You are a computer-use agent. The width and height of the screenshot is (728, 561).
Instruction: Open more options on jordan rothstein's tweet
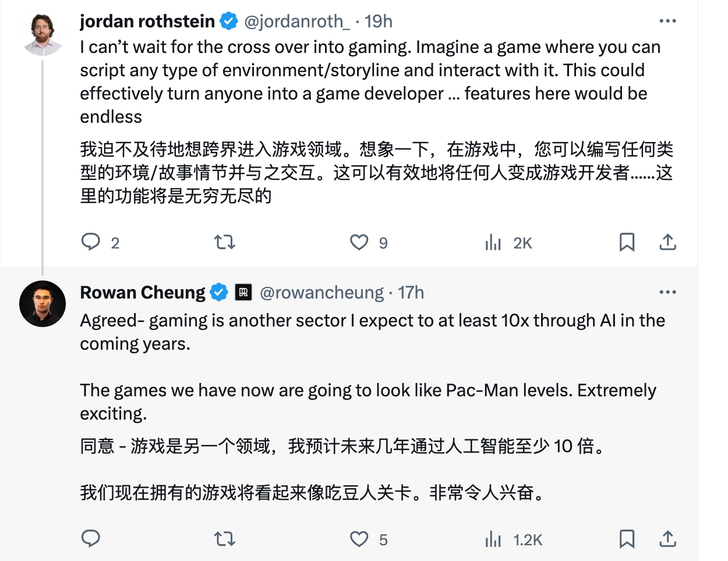point(667,21)
